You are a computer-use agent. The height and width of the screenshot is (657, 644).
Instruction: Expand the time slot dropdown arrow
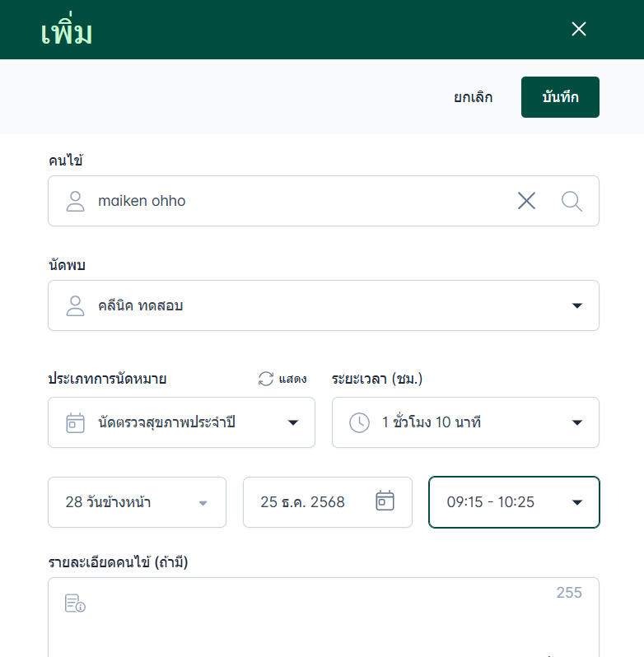[x=577, y=502]
